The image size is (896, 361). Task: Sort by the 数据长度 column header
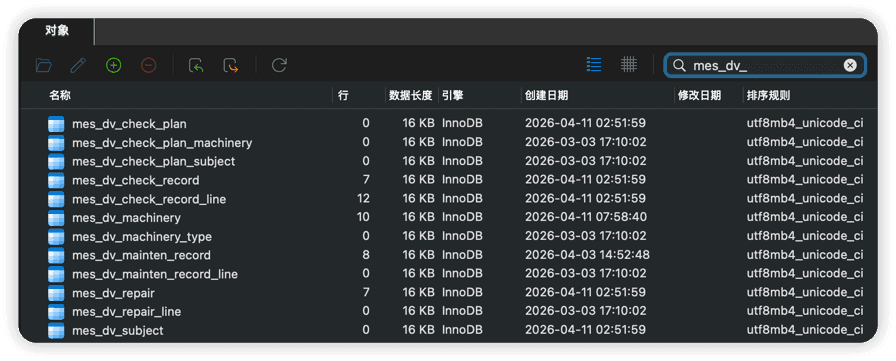click(x=410, y=95)
